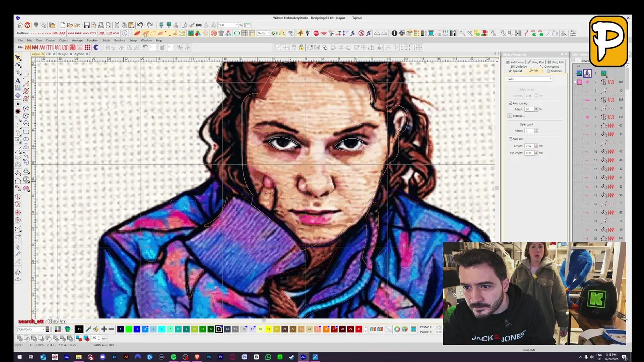The width and height of the screenshot is (644, 362).
Task: Switch to the Outlines properties tab
Action: [554, 71]
